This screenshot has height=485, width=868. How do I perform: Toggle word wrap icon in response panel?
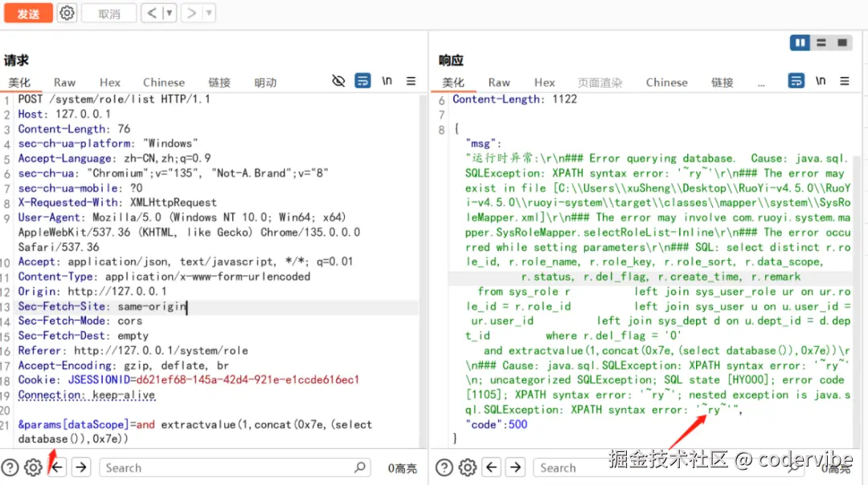tap(796, 81)
